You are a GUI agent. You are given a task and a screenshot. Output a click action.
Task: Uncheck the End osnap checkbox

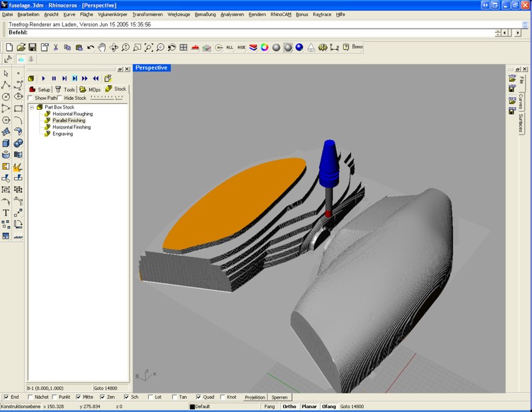pyautogui.click(x=7, y=397)
